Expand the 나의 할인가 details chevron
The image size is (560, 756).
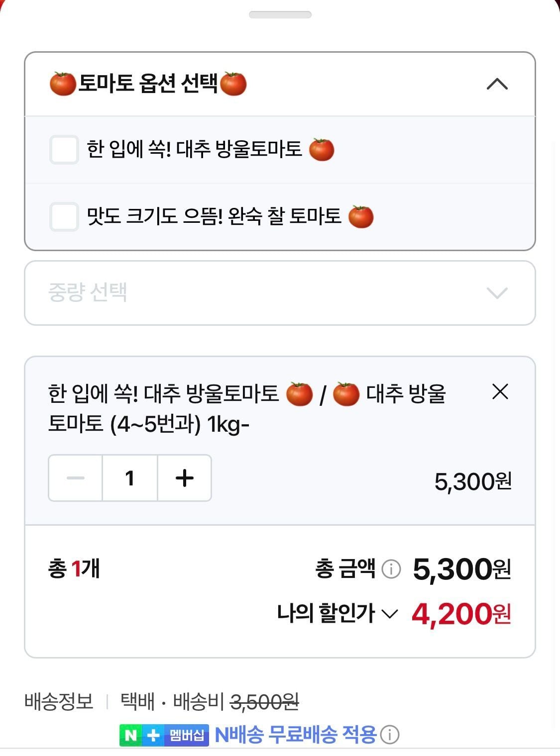[389, 614]
